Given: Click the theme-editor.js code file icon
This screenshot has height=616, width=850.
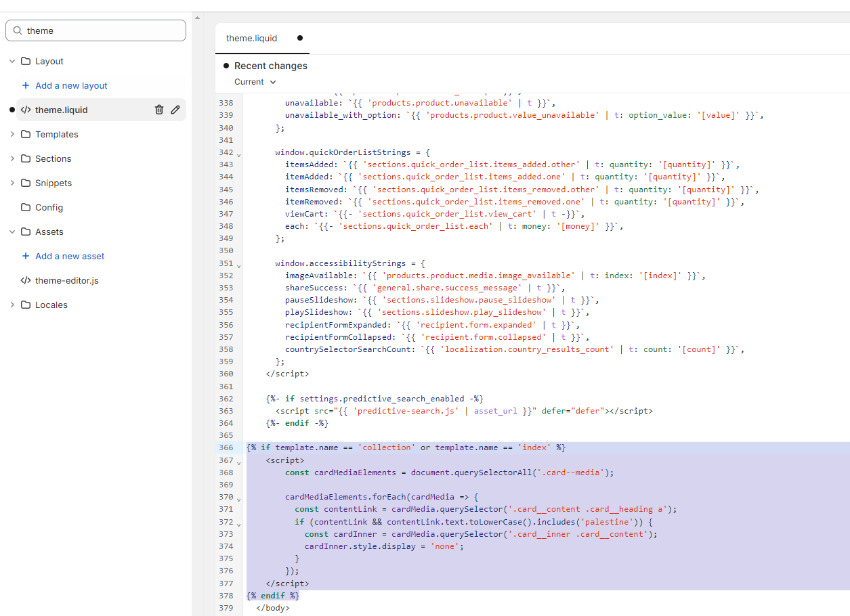Looking at the screenshot, I should [x=26, y=280].
